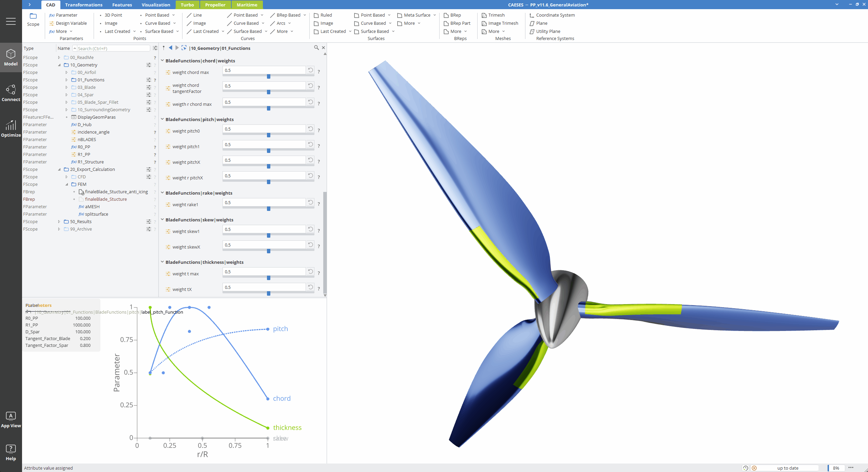This screenshot has width=868, height=472.
Task: Click object editor vertical scrollbar
Action: click(x=325, y=243)
